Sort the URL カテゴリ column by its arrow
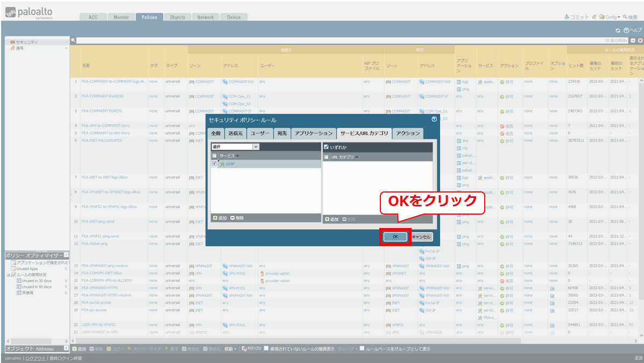Screen dimensions: 644x363 (357, 157)
